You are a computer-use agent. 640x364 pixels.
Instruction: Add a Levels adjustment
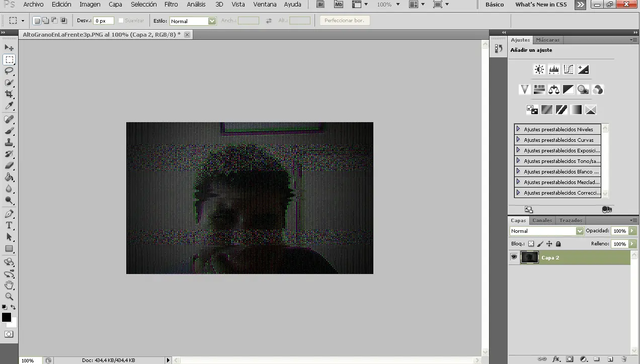point(554,69)
